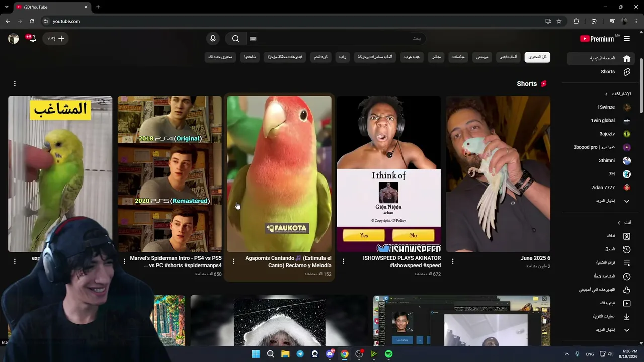Open your channel (قناتك) in sidebar
The height and width of the screenshot is (362, 644).
[x=601, y=236]
